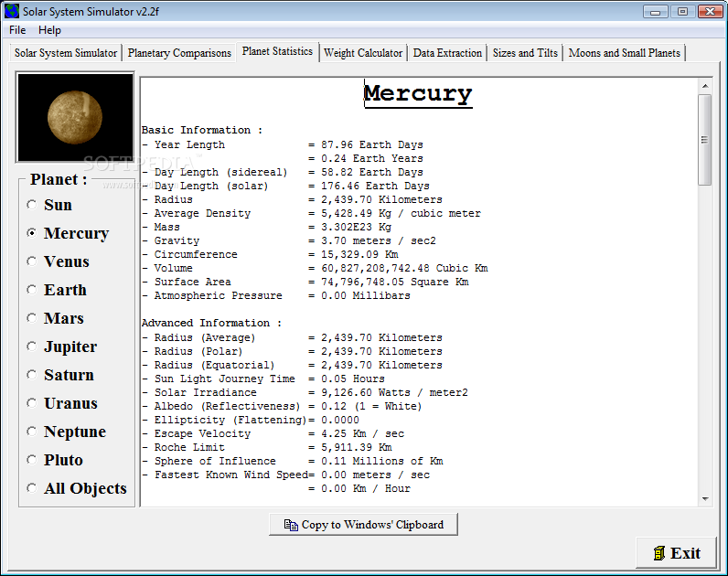Click the Circumference row

click(270, 254)
